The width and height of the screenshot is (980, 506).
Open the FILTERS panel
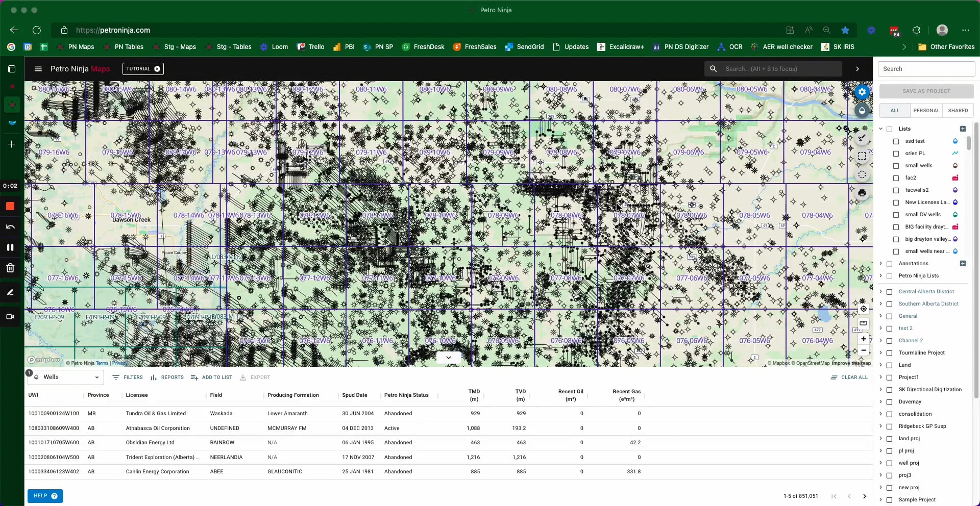(x=128, y=377)
